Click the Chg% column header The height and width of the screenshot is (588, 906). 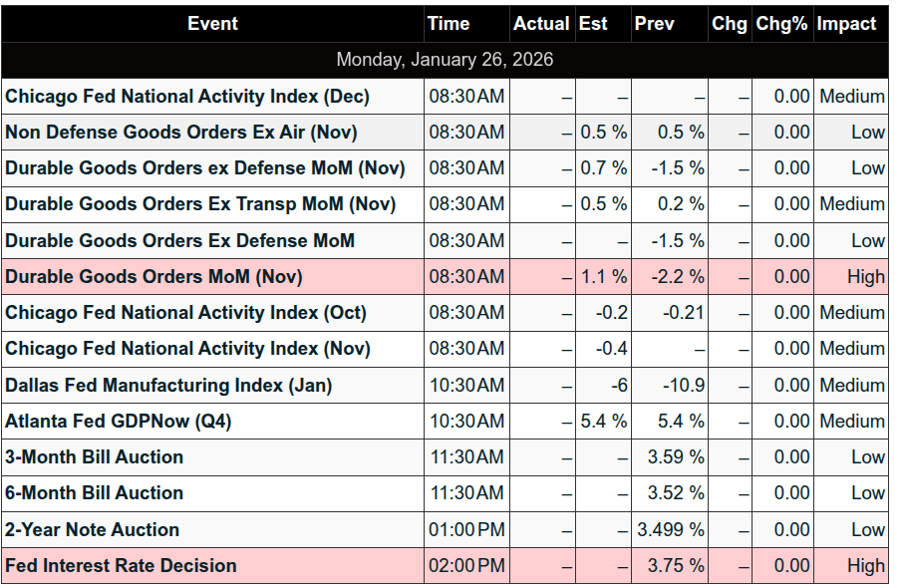pyautogui.click(x=781, y=24)
